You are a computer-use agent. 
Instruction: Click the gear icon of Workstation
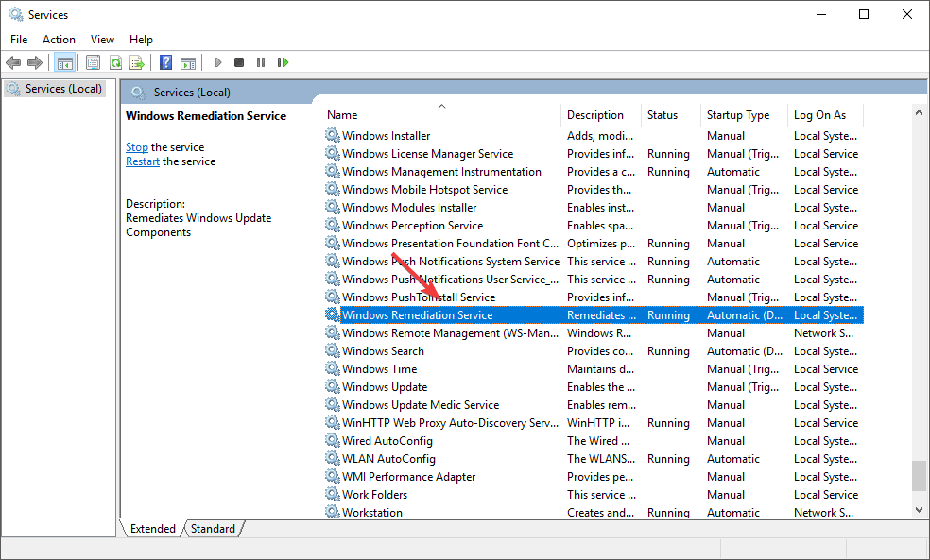click(x=332, y=512)
